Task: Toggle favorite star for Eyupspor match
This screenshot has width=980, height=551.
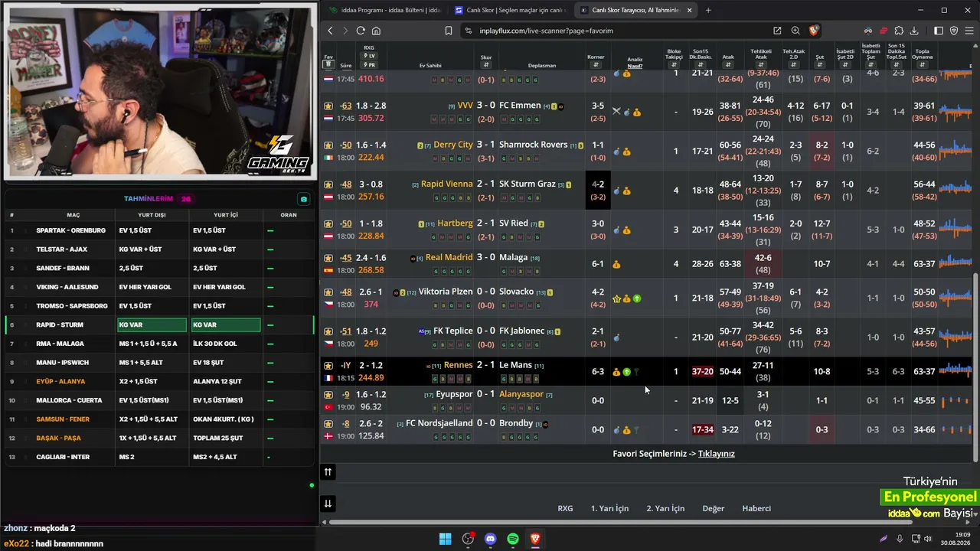Action: (x=328, y=395)
